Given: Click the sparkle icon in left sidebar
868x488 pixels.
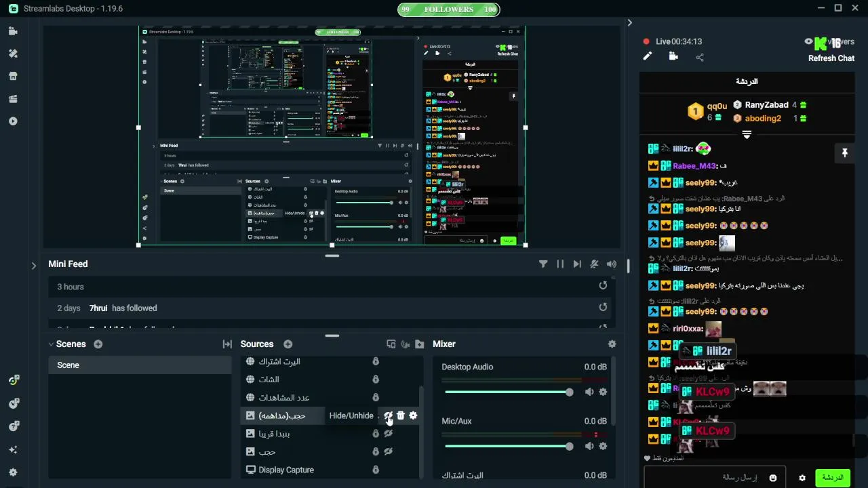Looking at the screenshot, I should click(13, 449).
